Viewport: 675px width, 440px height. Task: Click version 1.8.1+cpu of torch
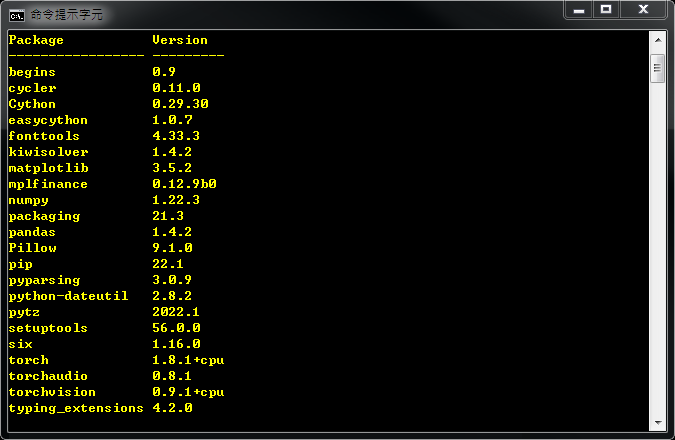pos(188,360)
